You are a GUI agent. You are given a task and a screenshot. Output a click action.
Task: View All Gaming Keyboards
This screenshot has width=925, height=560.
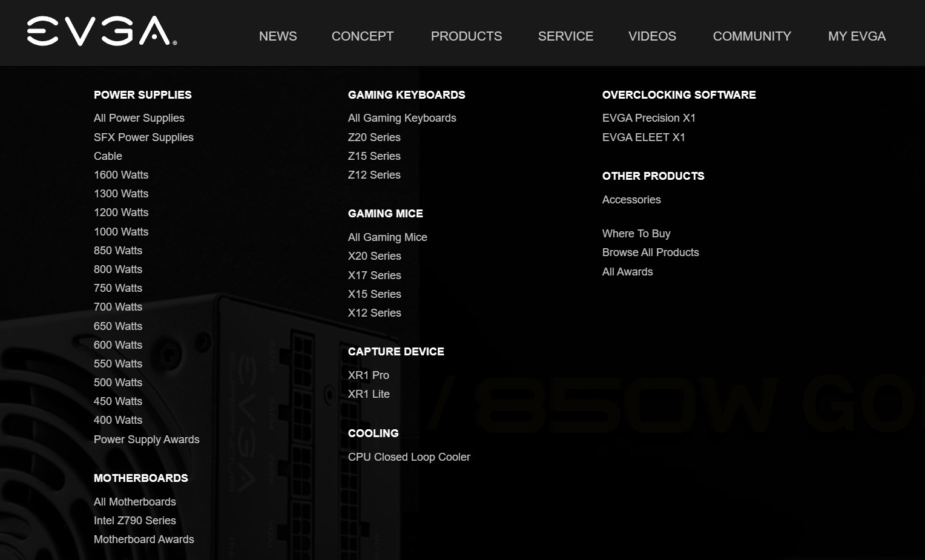402,118
